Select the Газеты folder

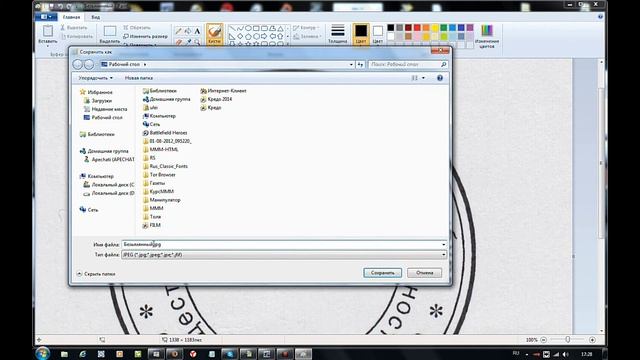(x=154, y=183)
